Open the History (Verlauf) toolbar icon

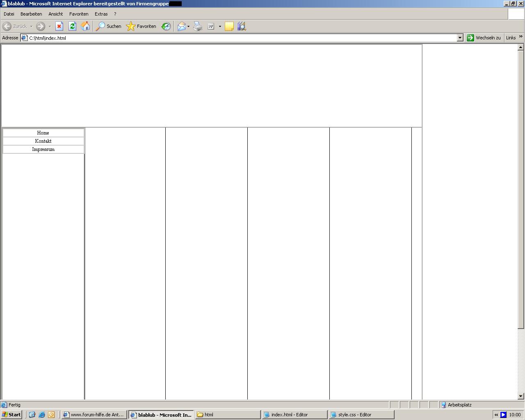click(166, 26)
